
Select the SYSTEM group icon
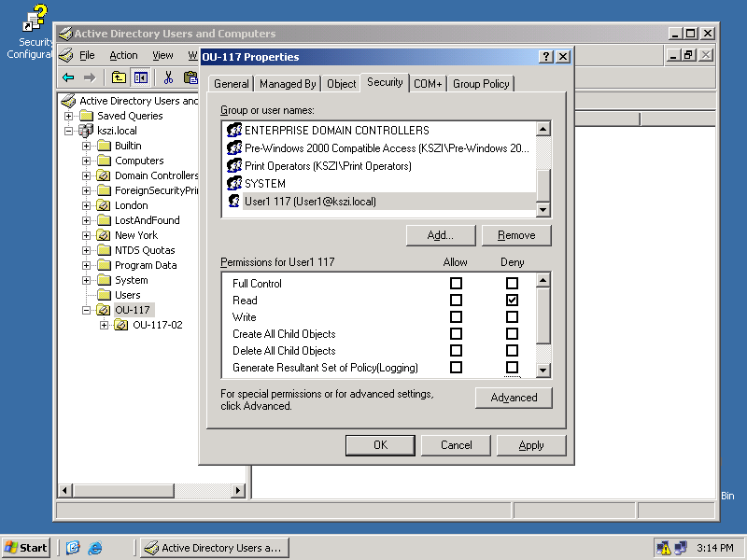pyautogui.click(x=234, y=183)
